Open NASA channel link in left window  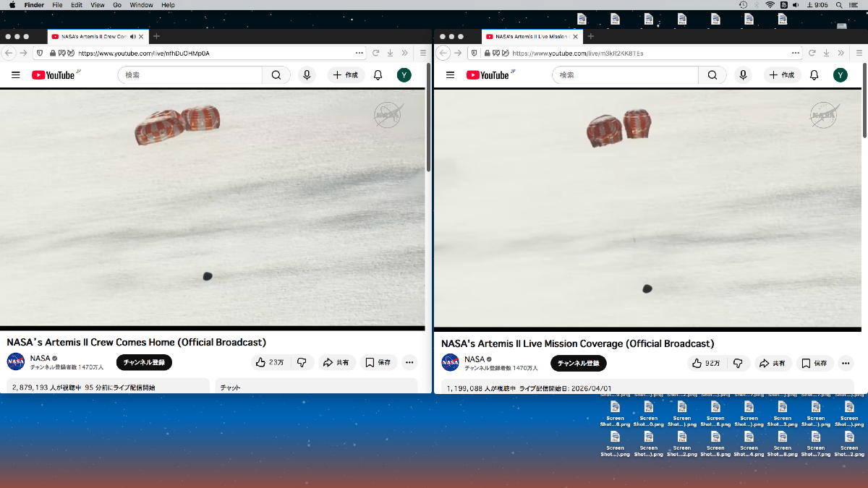pos(40,358)
